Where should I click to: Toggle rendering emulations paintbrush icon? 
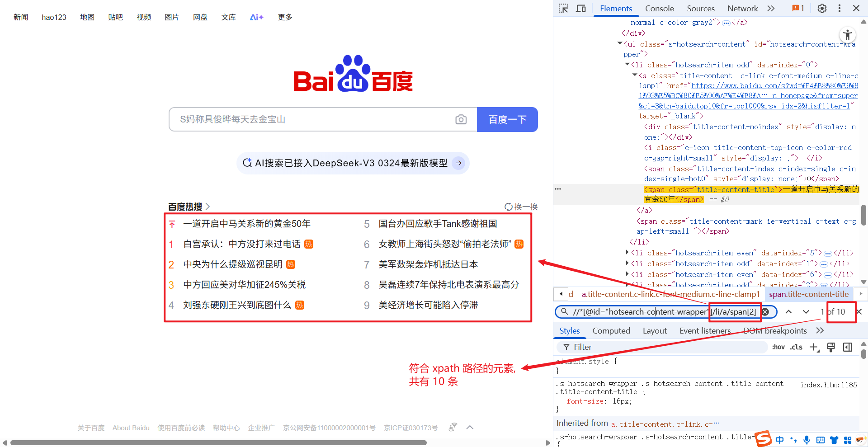(831, 347)
